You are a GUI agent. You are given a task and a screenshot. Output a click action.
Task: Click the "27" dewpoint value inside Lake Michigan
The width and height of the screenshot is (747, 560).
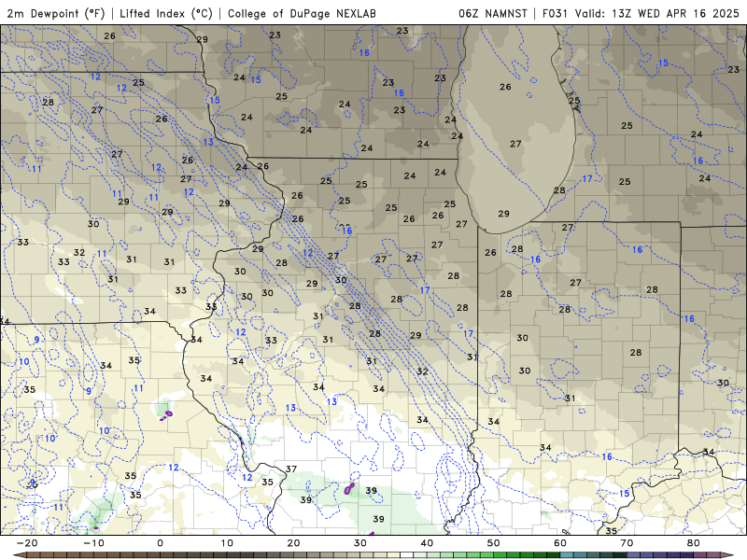pyautogui.click(x=515, y=144)
